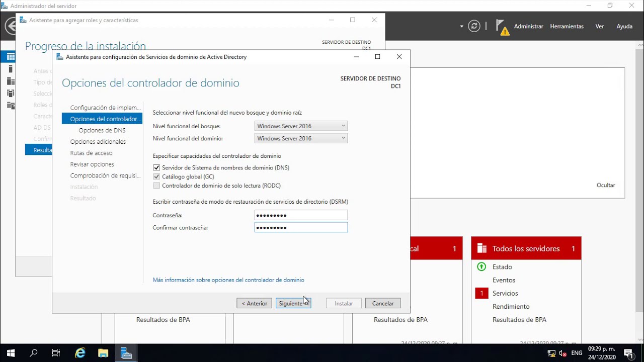Open Rendimiento in Todos los servidores tile

511,306
